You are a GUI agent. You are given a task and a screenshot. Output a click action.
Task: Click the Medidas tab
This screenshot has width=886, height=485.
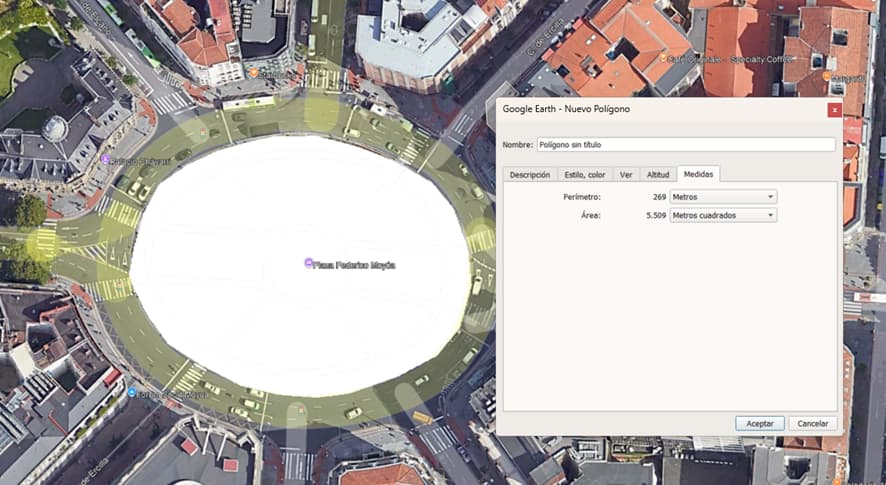[x=698, y=174]
